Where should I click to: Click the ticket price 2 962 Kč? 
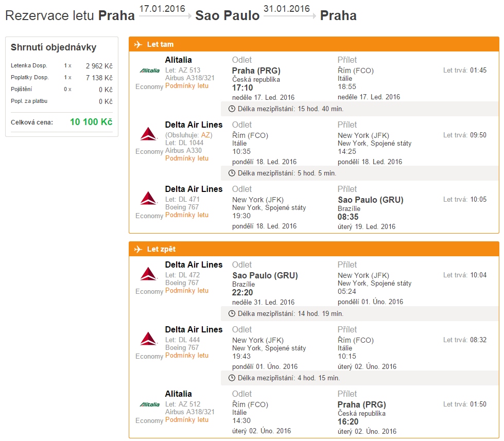99,66
